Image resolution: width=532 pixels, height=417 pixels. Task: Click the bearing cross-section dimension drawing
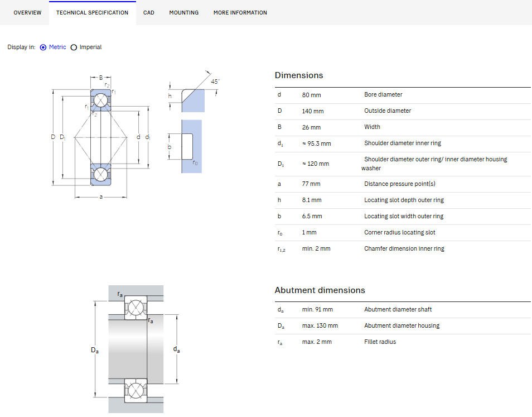(x=101, y=137)
